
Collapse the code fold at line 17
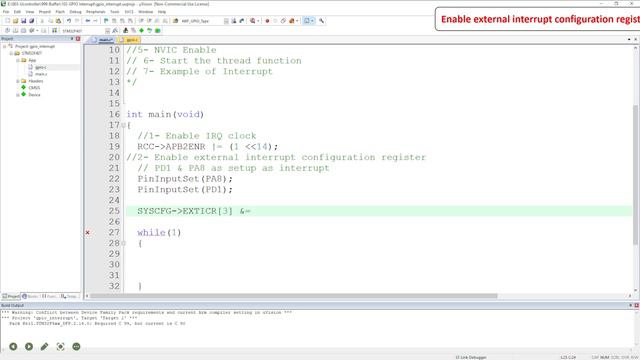click(x=123, y=125)
